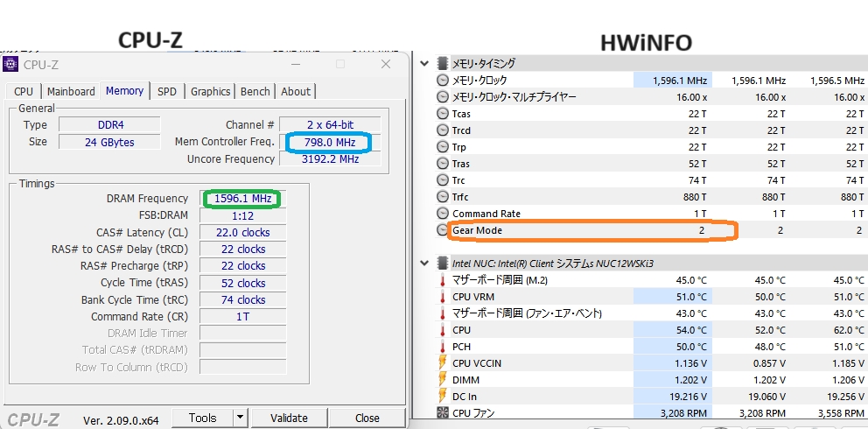Click the fan icon beside CPU ファン
868x429 pixels.
pos(443,413)
